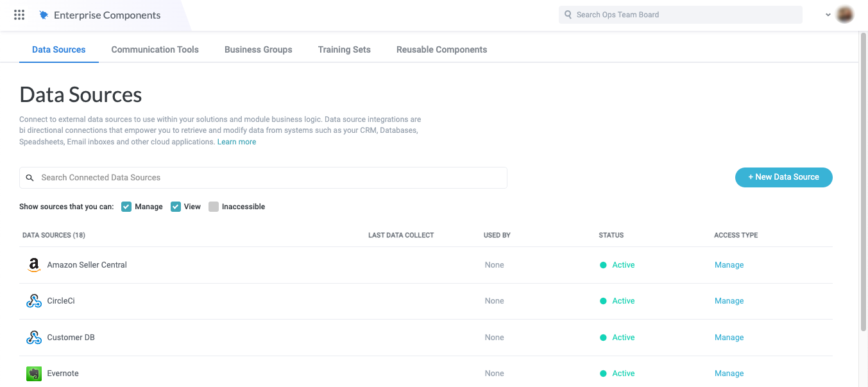
Task: Expand the account dropdown chevron
Action: (828, 15)
